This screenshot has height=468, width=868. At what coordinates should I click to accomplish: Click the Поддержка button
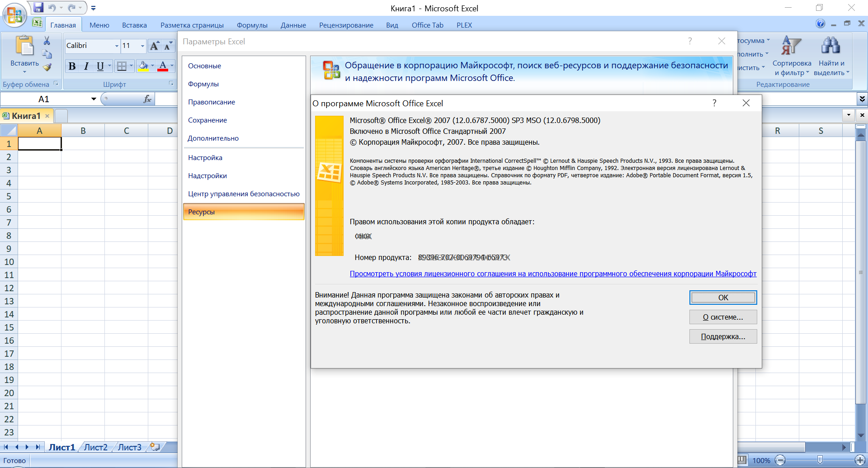pyautogui.click(x=723, y=336)
